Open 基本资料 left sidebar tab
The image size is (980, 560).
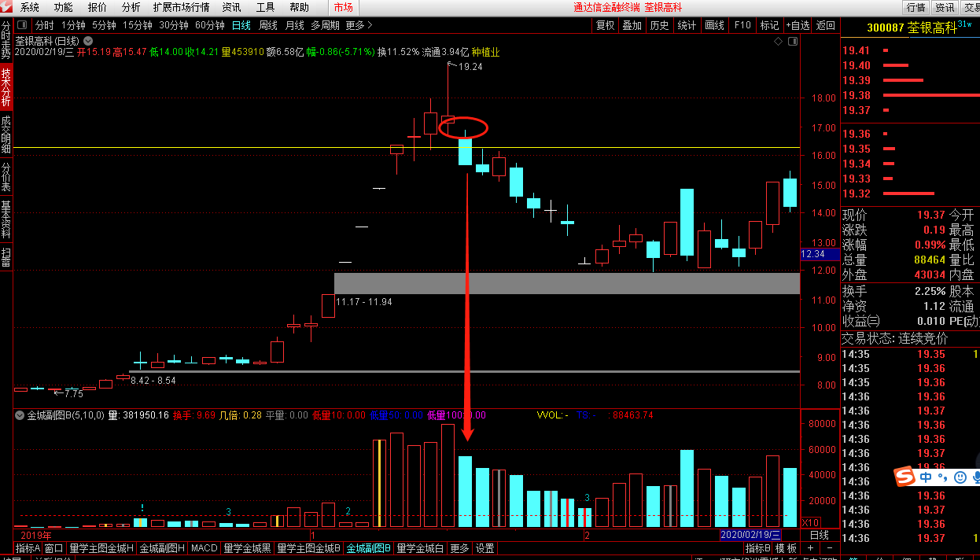6,219
